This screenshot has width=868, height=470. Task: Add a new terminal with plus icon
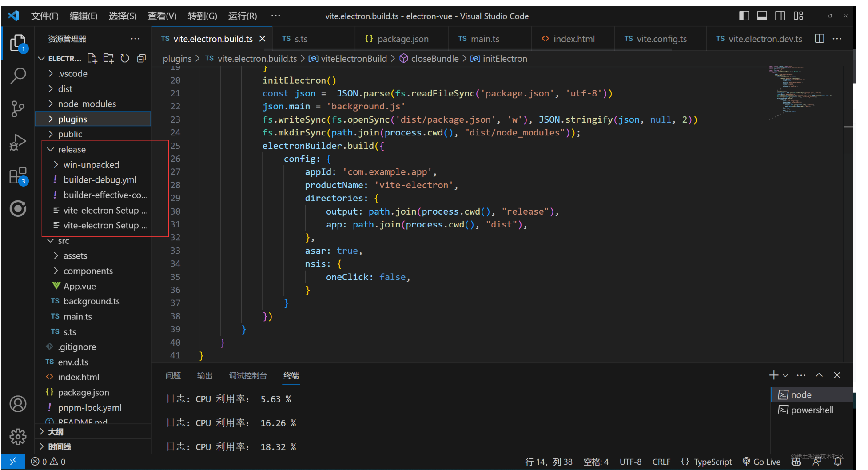click(774, 375)
